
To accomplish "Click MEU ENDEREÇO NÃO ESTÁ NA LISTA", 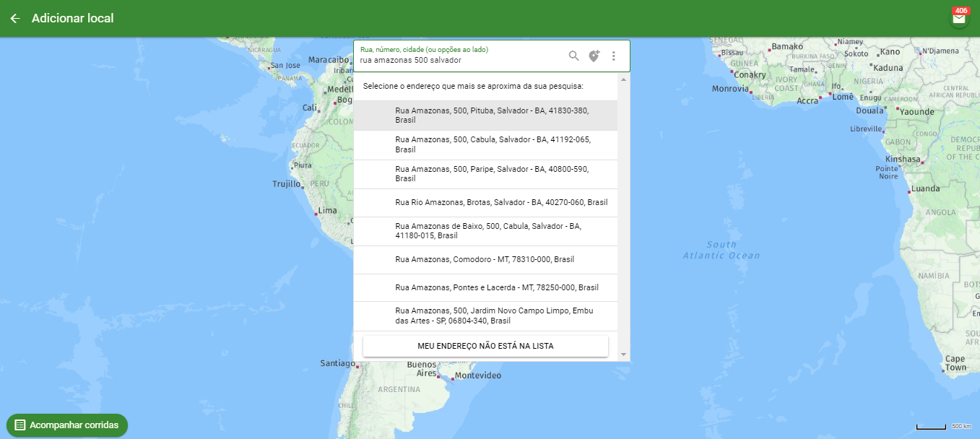I will [485, 346].
